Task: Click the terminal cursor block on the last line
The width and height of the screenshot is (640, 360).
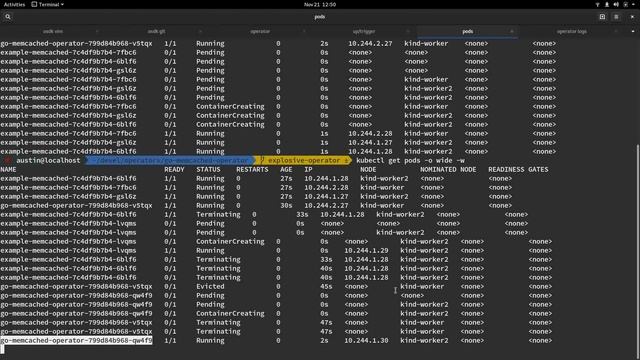Action: pos(2,349)
